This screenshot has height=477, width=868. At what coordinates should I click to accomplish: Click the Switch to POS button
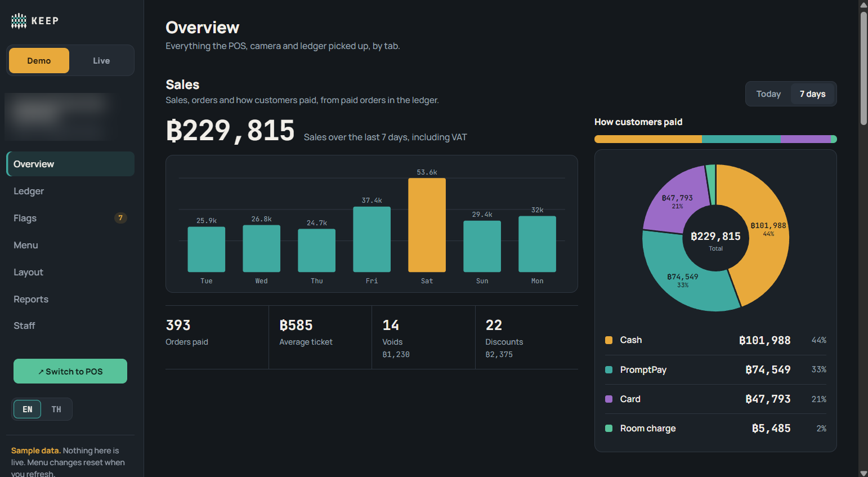coord(70,371)
